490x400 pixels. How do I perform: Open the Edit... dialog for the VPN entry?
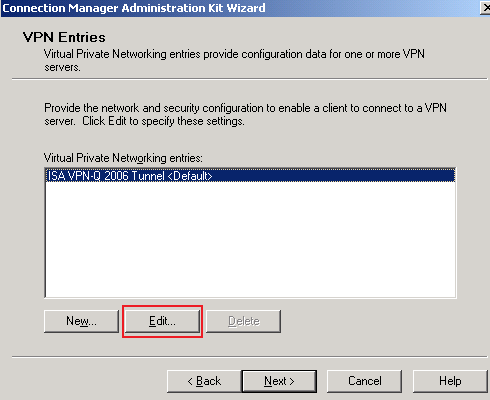click(162, 321)
